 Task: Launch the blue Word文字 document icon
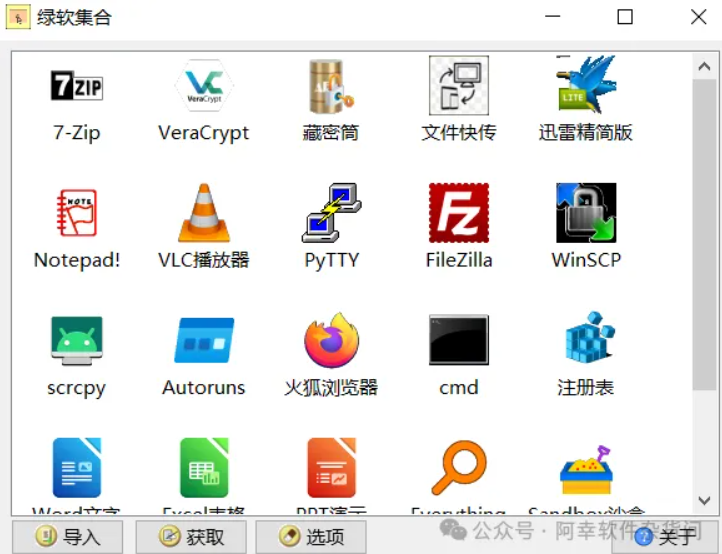pyautogui.click(x=76, y=468)
